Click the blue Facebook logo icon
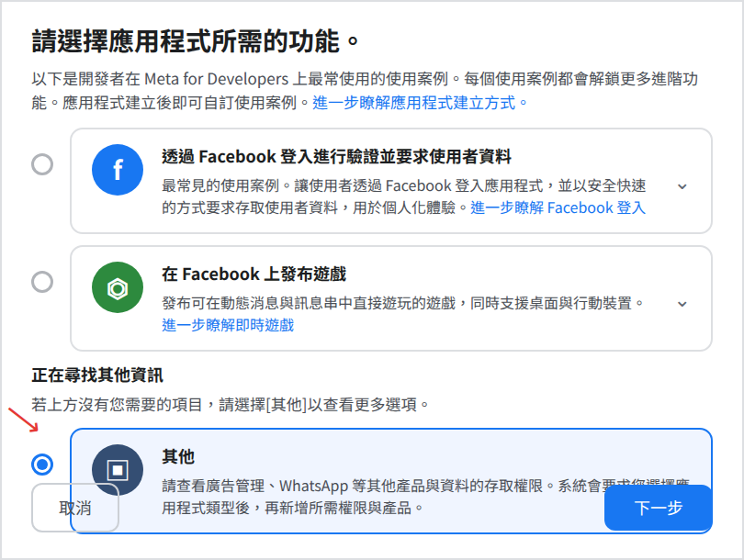Viewport: 744px width, 560px height. pyautogui.click(x=118, y=170)
